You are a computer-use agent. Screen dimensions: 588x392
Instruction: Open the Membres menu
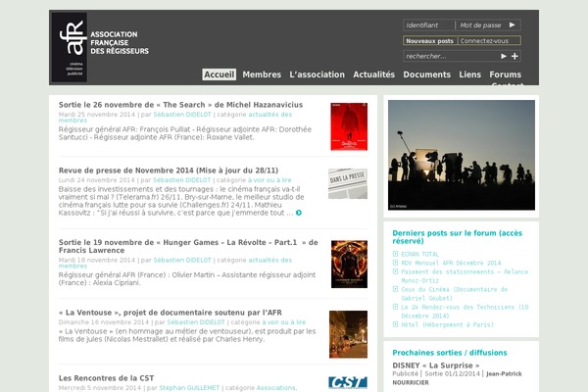(x=262, y=74)
